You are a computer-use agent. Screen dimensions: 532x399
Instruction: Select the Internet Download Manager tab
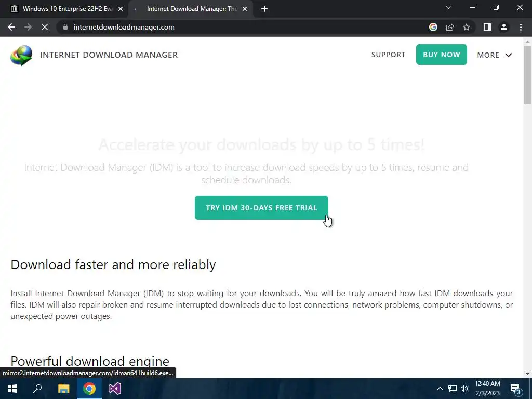[x=191, y=9]
